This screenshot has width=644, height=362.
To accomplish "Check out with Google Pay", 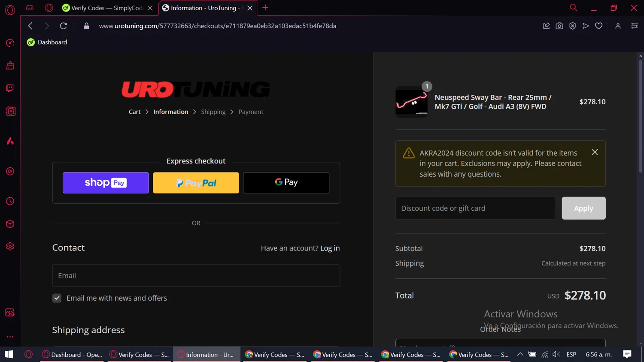I will (x=286, y=183).
